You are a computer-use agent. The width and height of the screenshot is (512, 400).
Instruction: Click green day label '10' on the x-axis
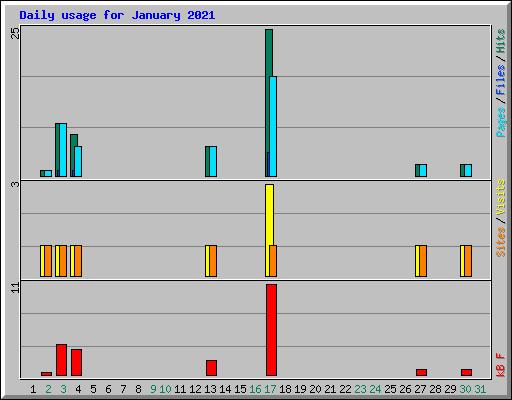pos(165,389)
